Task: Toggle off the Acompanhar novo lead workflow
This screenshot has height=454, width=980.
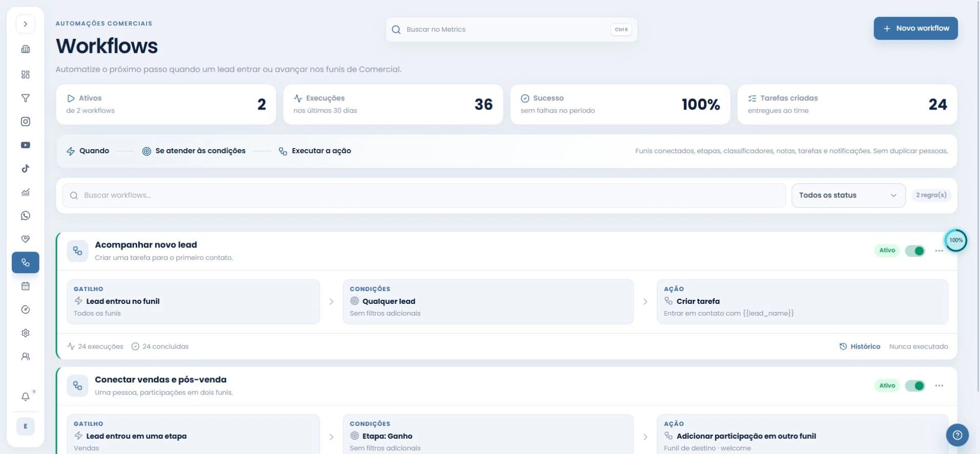Action: tap(915, 251)
